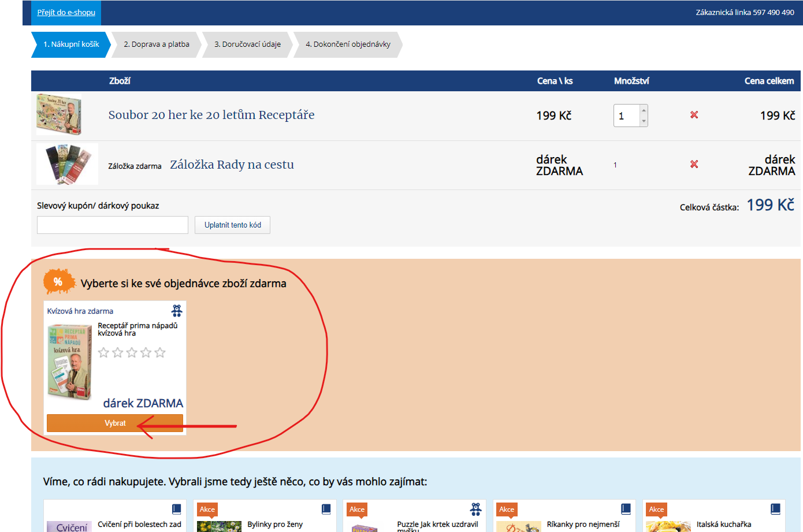Click book icon on Bylinky pro ženy card
803x532 pixels.
[326, 509]
